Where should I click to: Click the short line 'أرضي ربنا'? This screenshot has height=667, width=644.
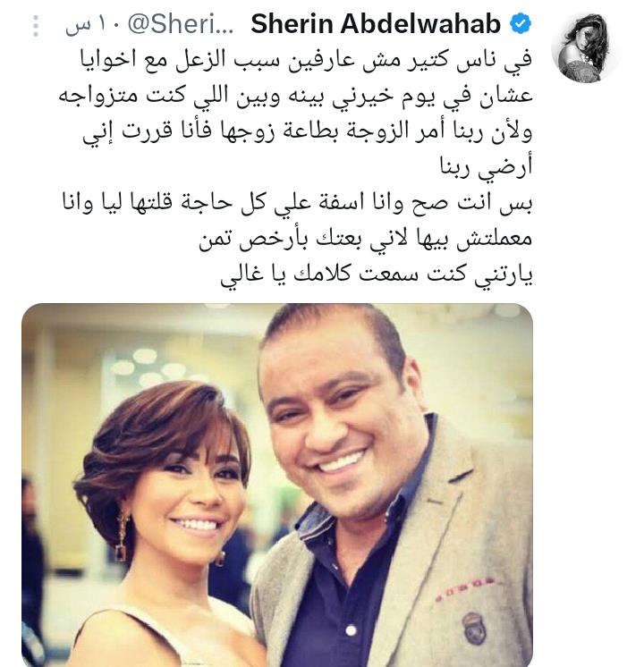pyautogui.click(x=486, y=167)
